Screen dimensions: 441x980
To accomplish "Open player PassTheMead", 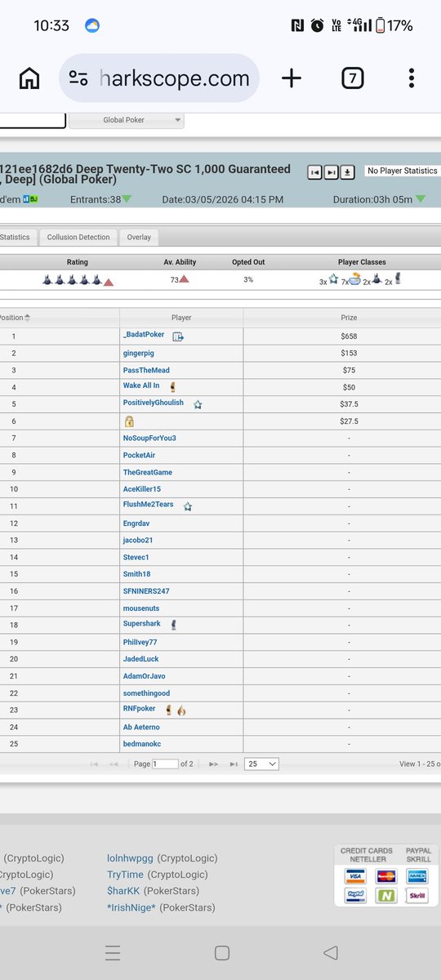I will (145, 370).
